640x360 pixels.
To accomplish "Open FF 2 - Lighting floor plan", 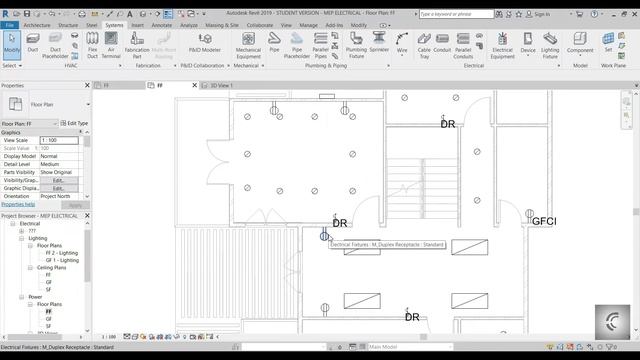I will [62, 253].
